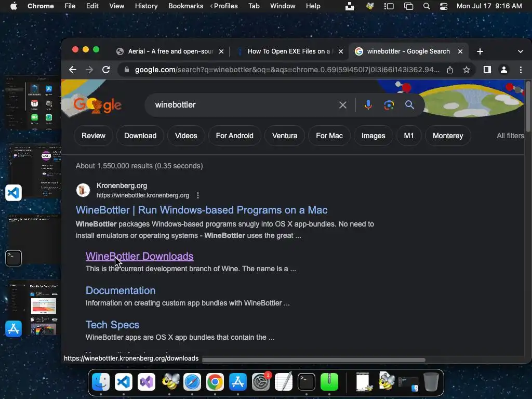Viewport: 532px width, 399px height.
Task: Open the WineBottler Downloads link
Action: (139, 256)
